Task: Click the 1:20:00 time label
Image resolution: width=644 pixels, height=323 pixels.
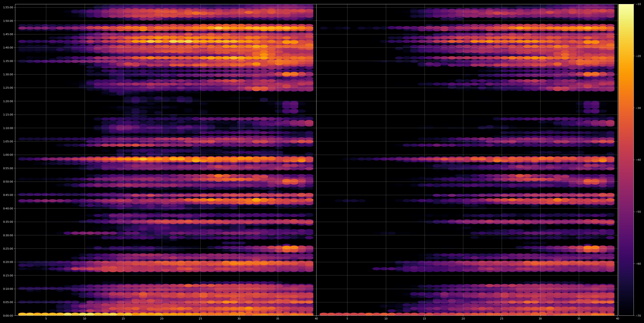Action: [8, 101]
